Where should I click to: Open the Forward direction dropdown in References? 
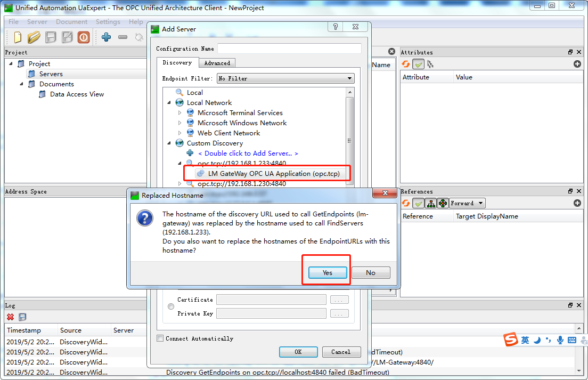tap(467, 203)
